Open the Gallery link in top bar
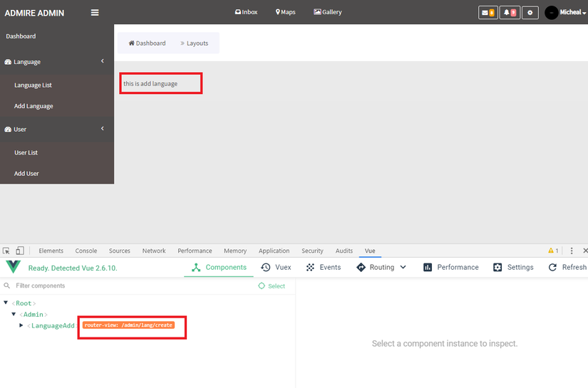This screenshot has height=388, width=588. (328, 12)
